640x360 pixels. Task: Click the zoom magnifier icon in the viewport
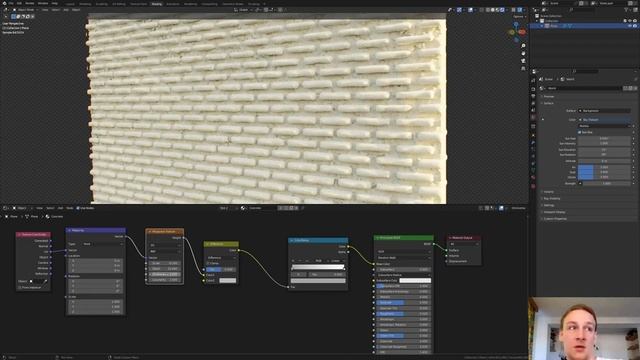(x=523, y=46)
